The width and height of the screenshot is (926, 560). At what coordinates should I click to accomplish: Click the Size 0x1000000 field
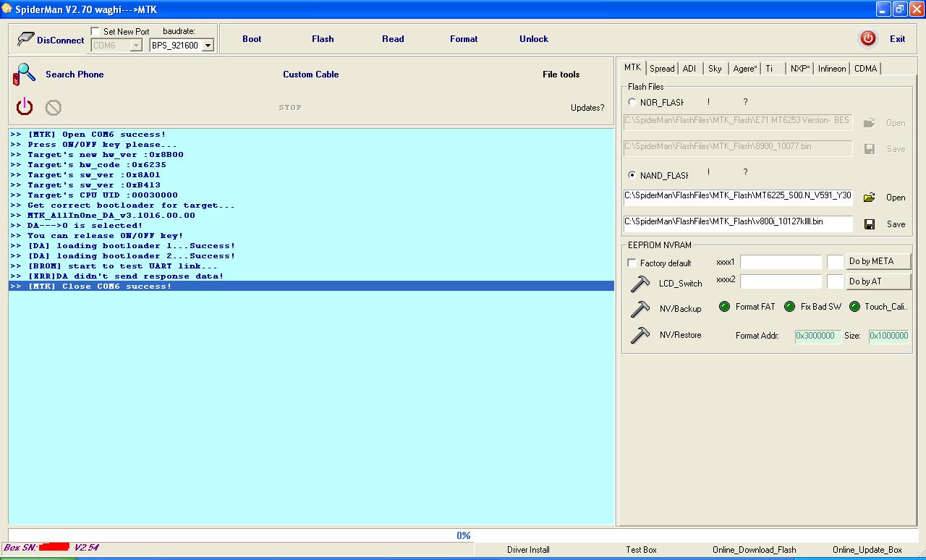(888, 336)
